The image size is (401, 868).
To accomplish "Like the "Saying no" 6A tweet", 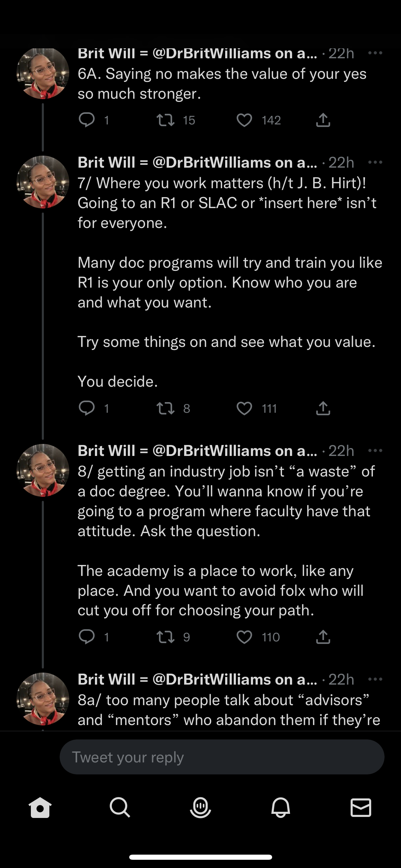I will point(244,120).
